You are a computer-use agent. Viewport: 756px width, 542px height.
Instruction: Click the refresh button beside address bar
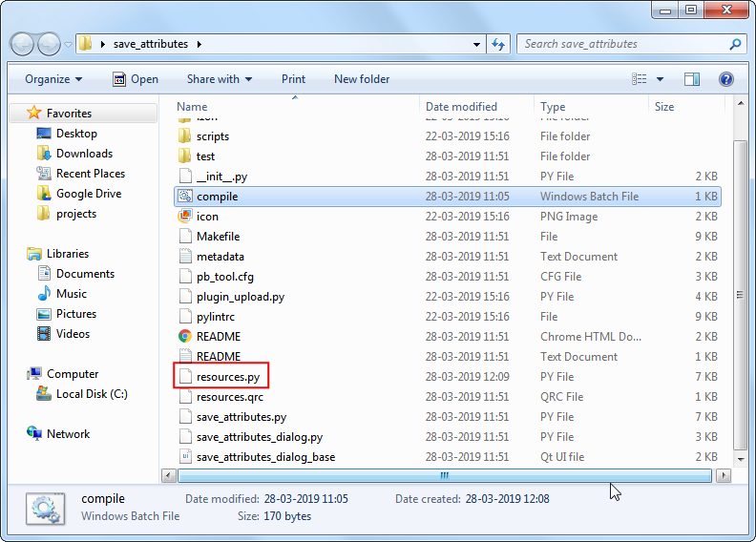point(497,44)
